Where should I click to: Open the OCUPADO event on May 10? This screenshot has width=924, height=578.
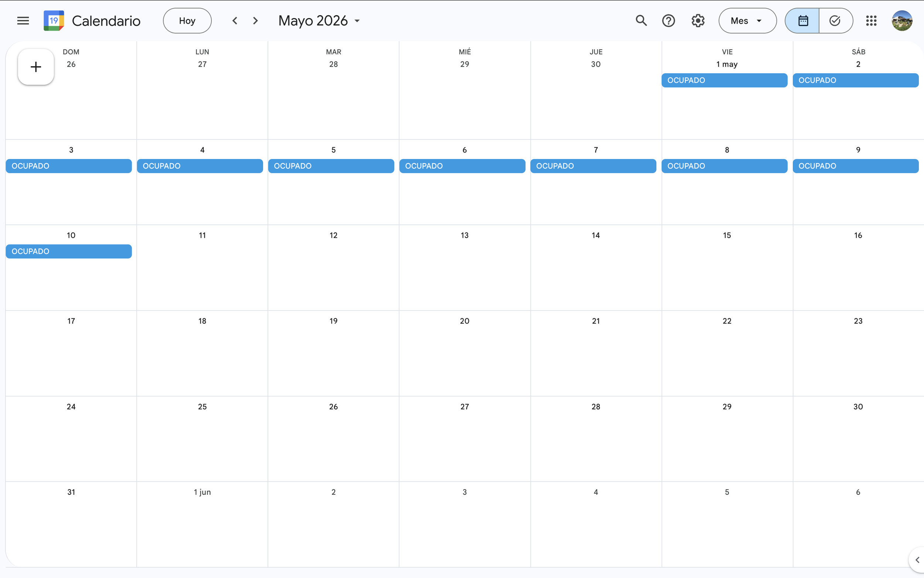(x=69, y=251)
